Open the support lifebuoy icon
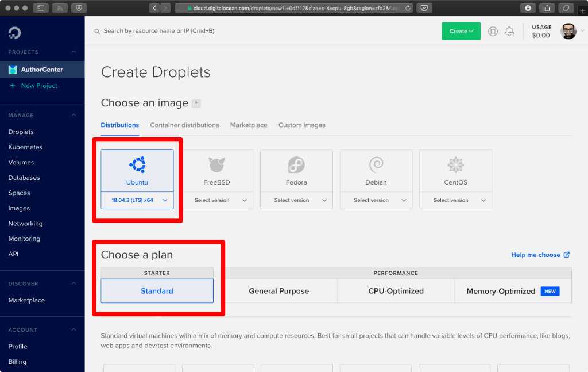Image resolution: width=588 pixels, height=372 pixels. [493, 32]
